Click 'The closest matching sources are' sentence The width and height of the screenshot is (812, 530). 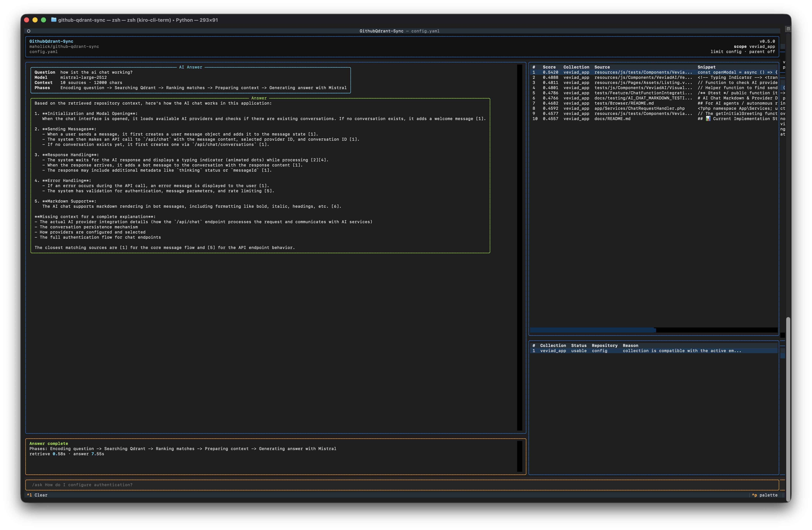164,248
